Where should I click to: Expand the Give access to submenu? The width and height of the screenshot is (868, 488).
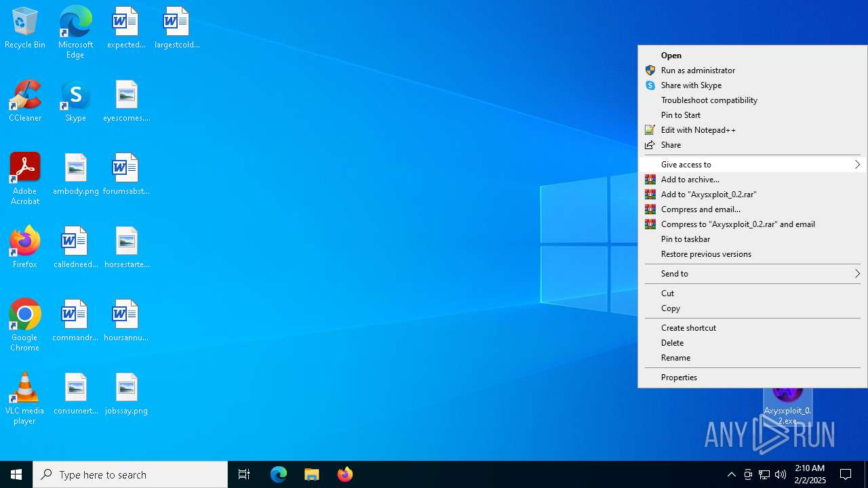753,165
